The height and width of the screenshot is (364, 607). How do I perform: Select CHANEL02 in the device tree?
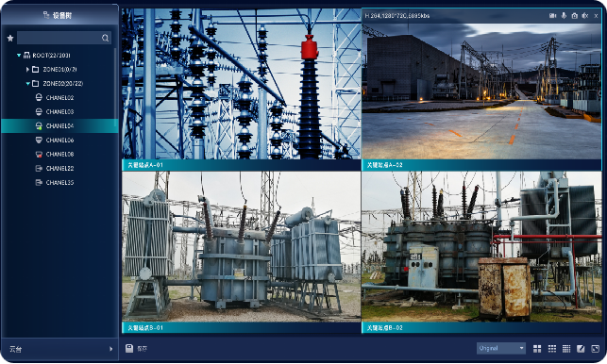[60, 97]
